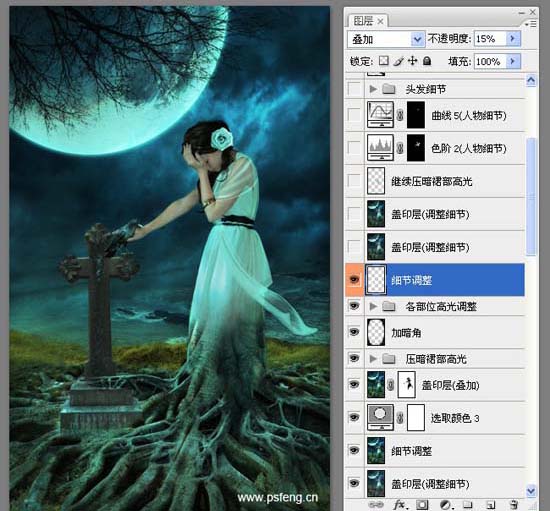
Task: Click the mask link chain on 盖印层(叠加) layer
Action: 391,385
